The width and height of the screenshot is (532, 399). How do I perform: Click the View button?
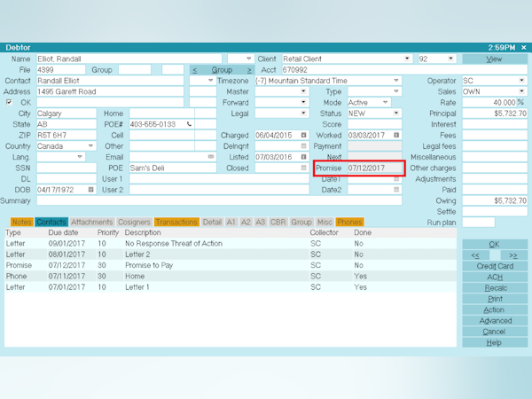pos(495,59)
